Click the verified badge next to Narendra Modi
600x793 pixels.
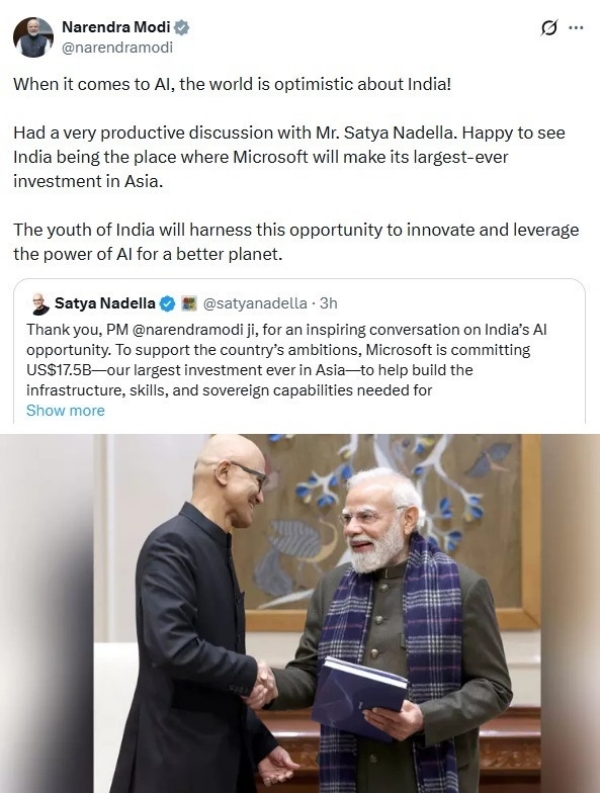pos(181,27)
